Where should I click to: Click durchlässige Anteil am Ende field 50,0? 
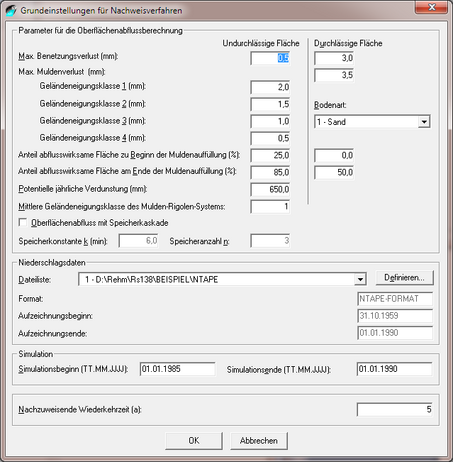334,172
